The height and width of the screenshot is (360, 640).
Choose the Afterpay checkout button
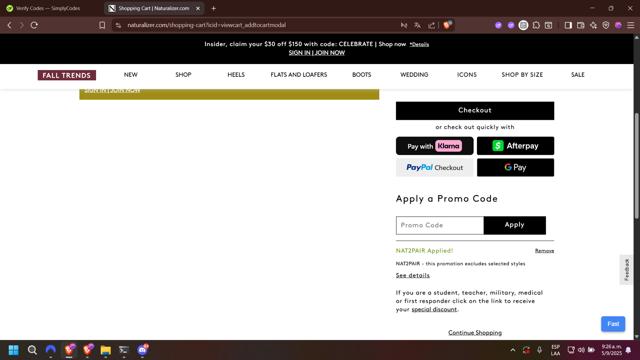tap(516, 146)
